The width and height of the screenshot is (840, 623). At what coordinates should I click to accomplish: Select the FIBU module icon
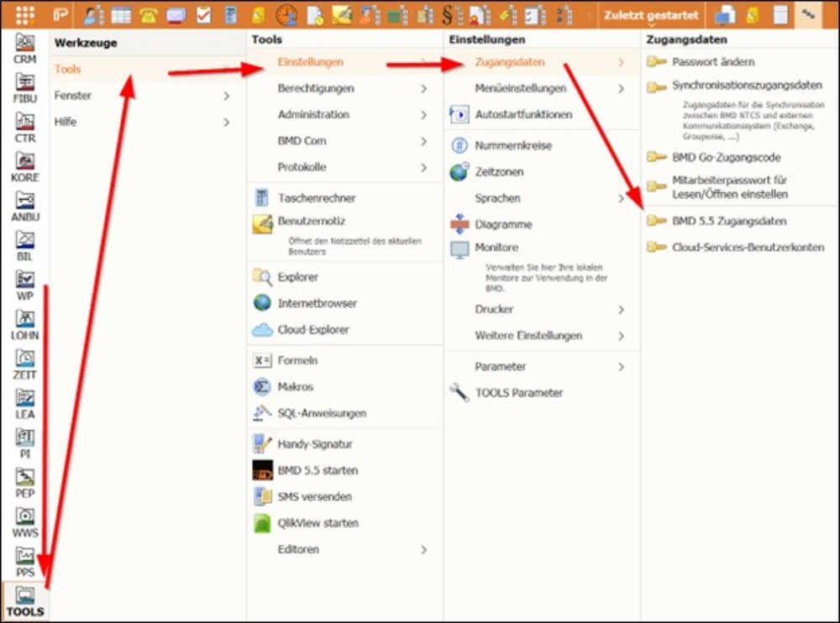click(25, 87)
